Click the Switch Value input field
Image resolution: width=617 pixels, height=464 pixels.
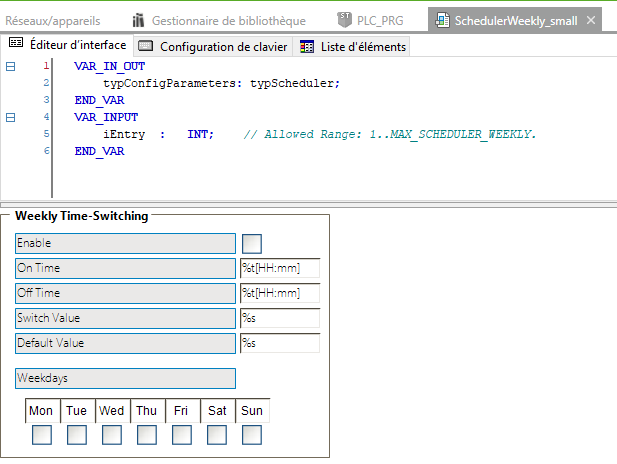[x=279, y=318]
